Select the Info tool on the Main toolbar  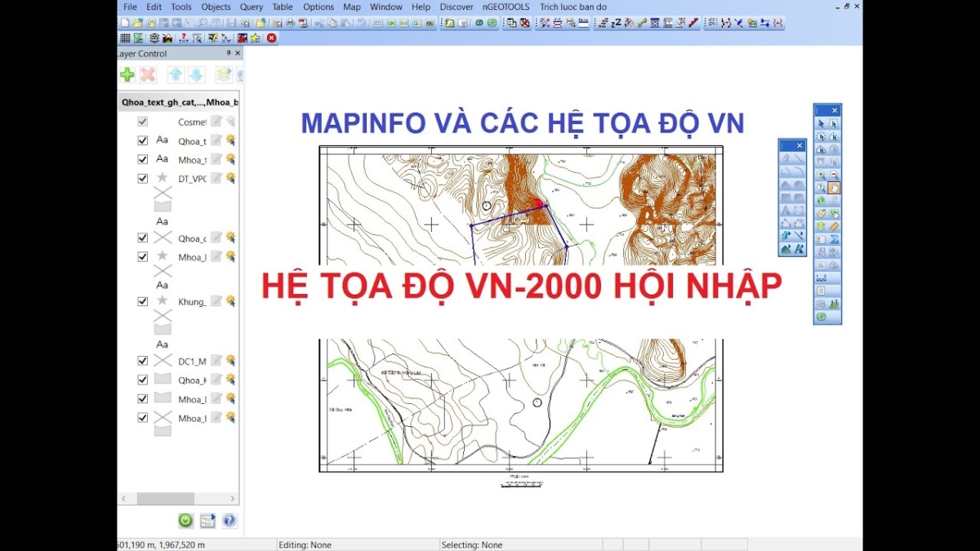(x=820, y=200)
